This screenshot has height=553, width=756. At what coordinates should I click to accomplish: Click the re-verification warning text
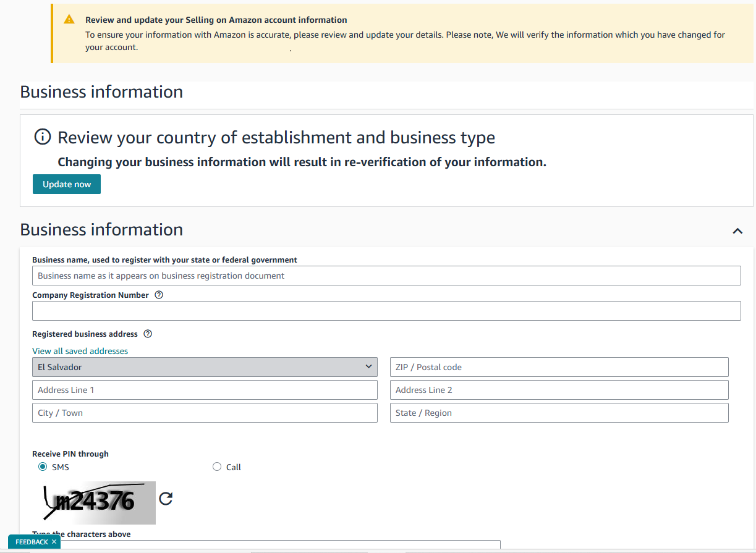(302, 162)
